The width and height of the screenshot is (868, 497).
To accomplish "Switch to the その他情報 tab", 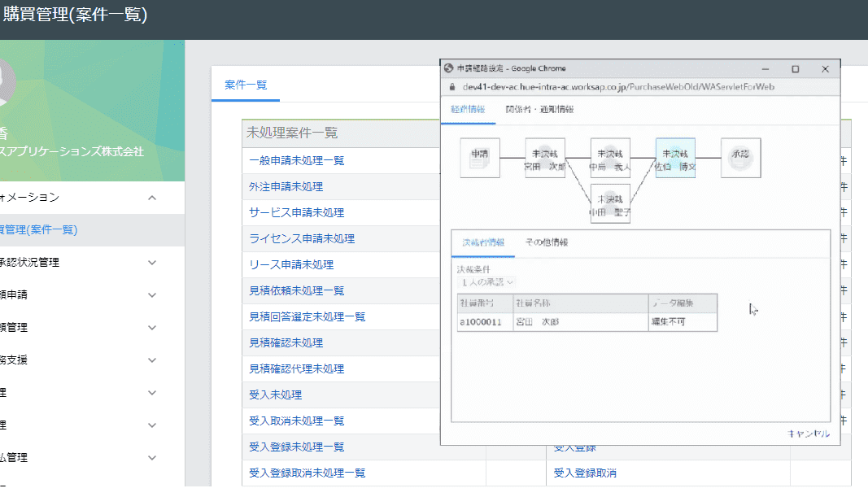I will coord(546,242).
